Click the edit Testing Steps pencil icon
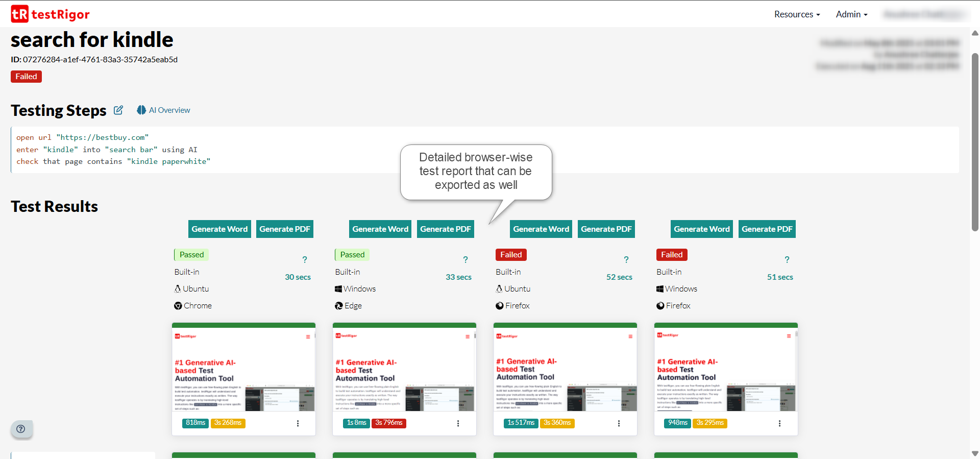The image size is (980, 459). click(118, 110)
